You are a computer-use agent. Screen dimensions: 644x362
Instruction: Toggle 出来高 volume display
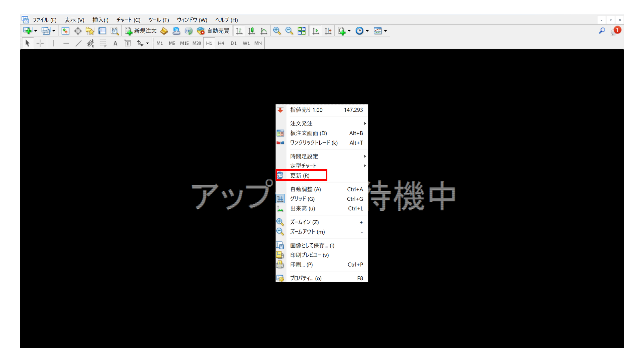pyautogui.click(x=302, y=208)
